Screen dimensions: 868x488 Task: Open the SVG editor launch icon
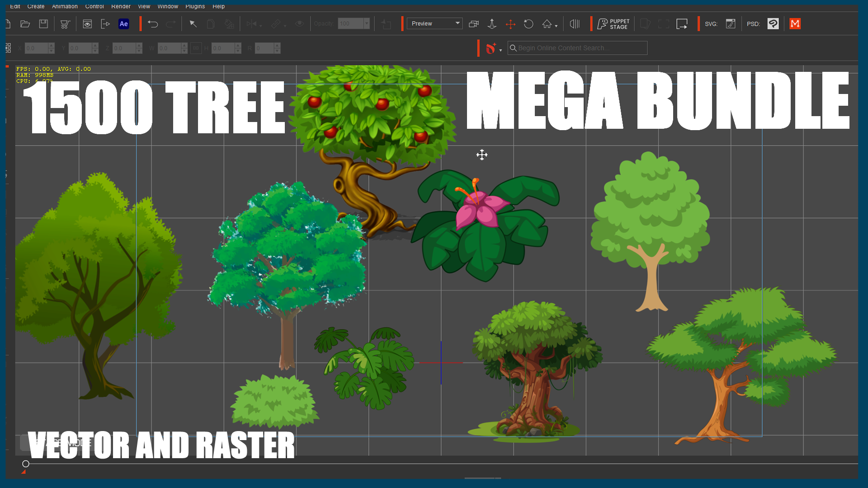pyautogui.click(x=731, y=24)
